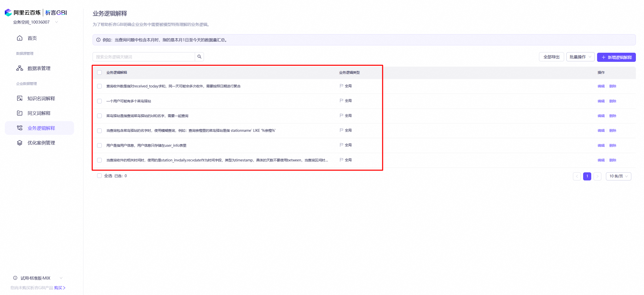Click the 同义词解释 sidebar icon
This screenshot has width=644, height=295.
pos(20,113)
